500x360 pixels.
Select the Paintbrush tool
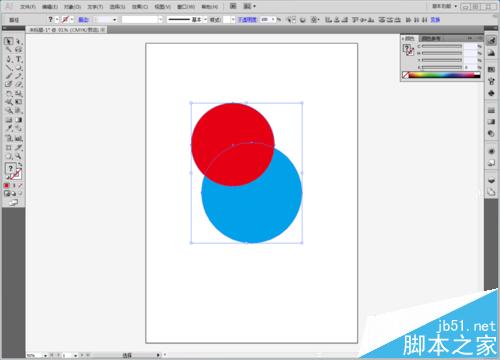click(x=9, y=76)
